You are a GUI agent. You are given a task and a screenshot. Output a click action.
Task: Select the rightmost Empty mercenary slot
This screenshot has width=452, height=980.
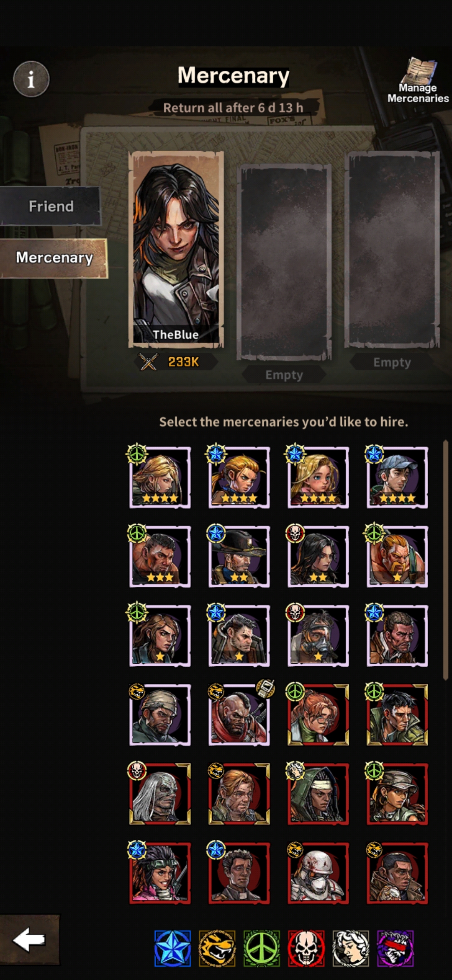392,250
